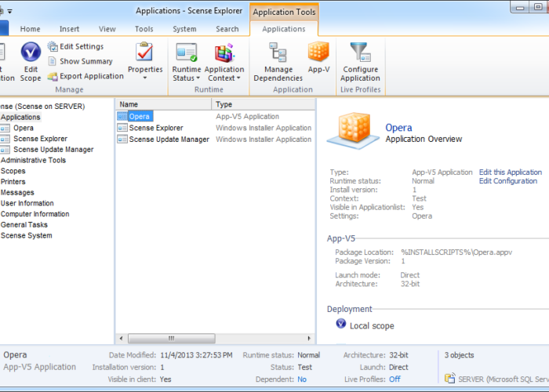The width and height of the screenshot is (549, 392).
Task: Click the Local scope deployment icon
Action: pyautogui.click(x=340, y=324)
